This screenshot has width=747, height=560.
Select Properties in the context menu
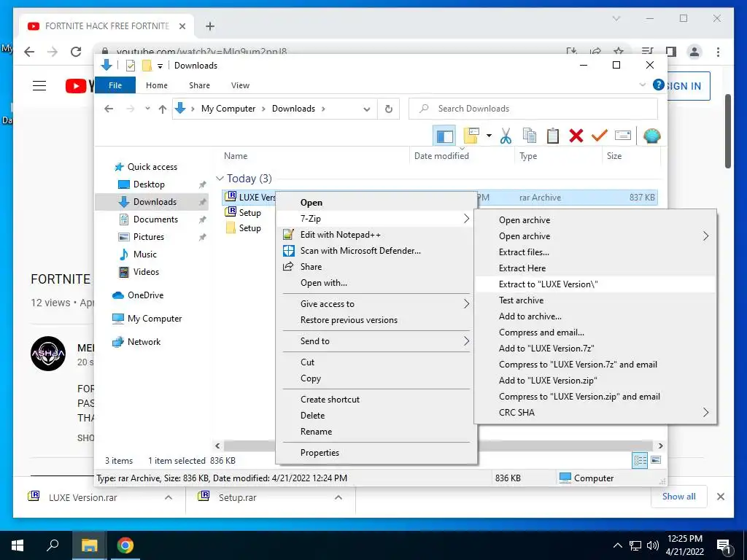pyautogui.click(x=376, y=452)
